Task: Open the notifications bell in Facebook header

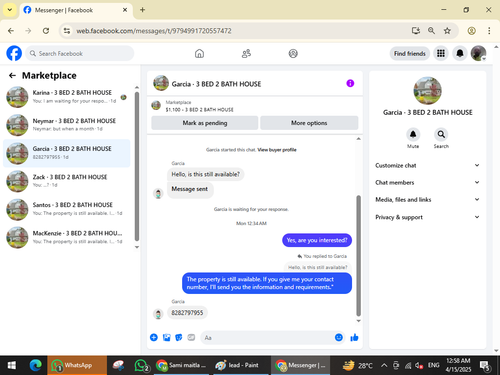Action: 460,53
